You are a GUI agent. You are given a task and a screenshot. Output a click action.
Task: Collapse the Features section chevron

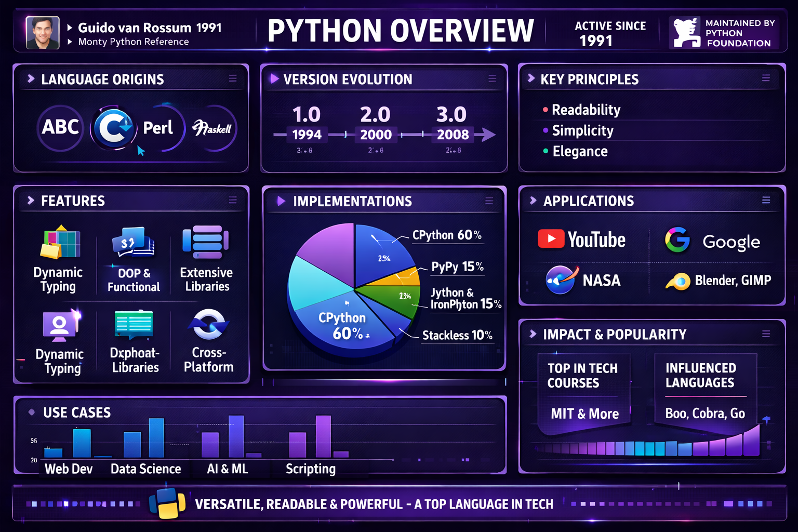click(x=31, y=200)
